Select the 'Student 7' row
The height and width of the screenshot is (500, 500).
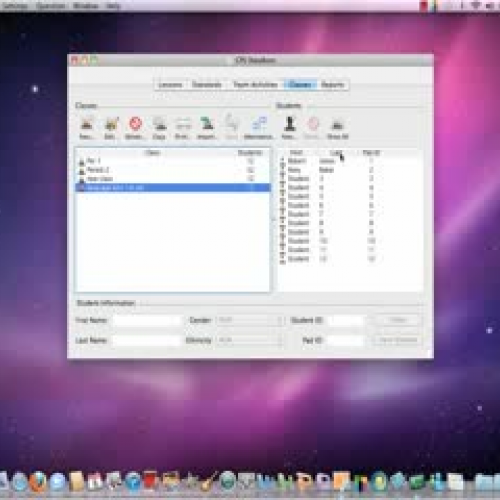350,214
